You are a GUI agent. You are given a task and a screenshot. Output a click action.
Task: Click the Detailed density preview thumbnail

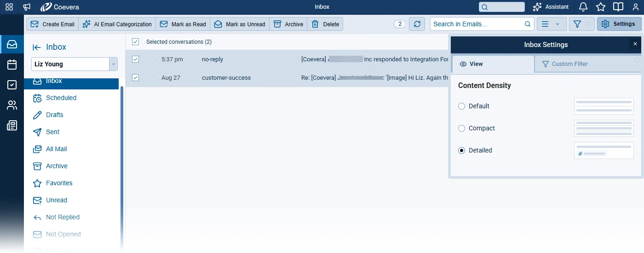pos(604,150)
